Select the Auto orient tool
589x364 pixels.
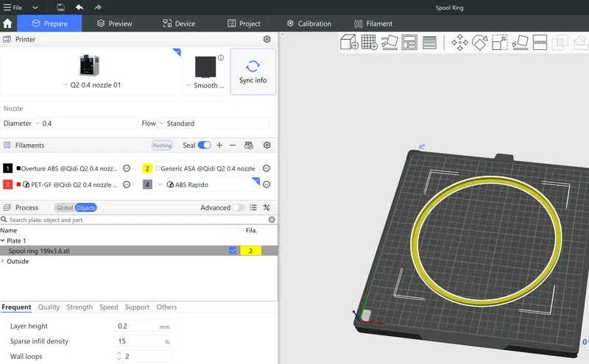tap(389, 42)
